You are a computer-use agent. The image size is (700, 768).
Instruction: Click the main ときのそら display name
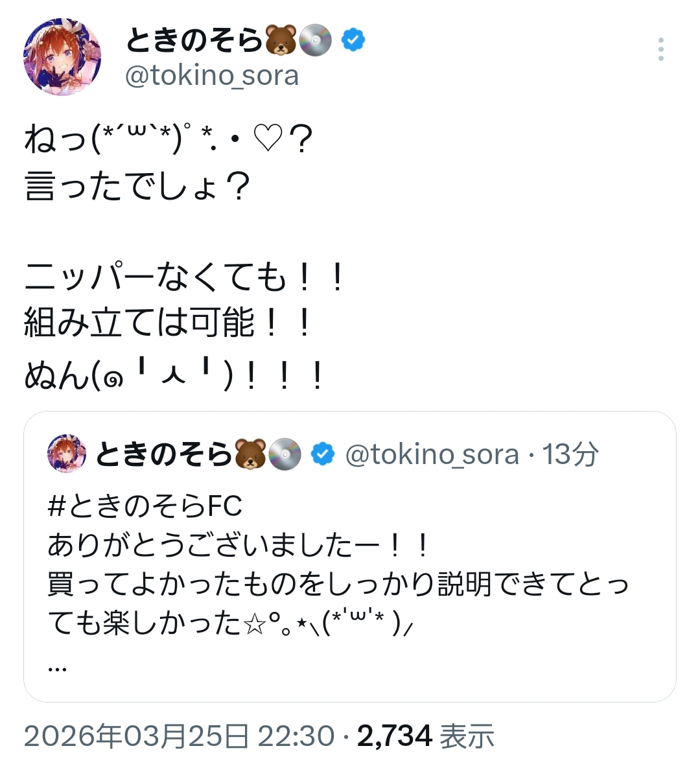point(194,41)
